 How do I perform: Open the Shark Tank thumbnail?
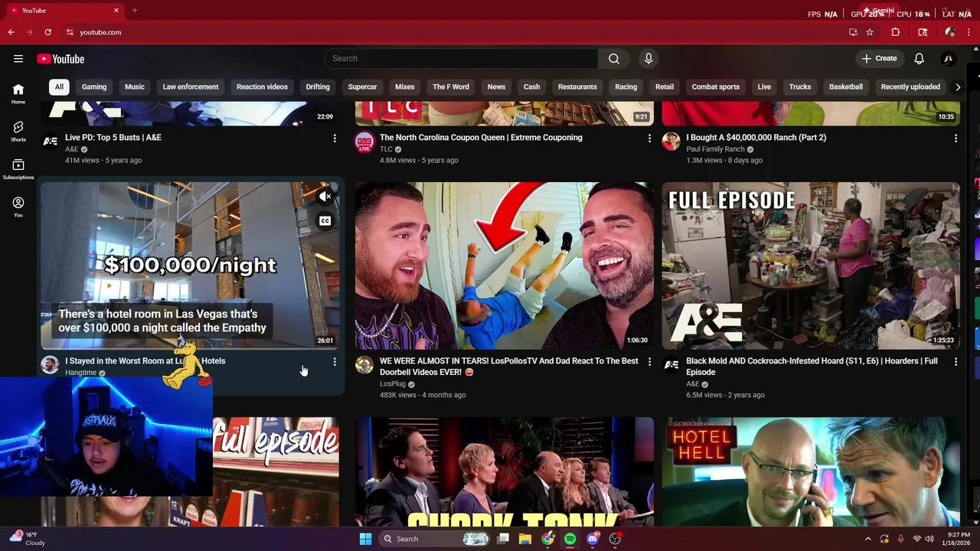click(x=505, y=471)
